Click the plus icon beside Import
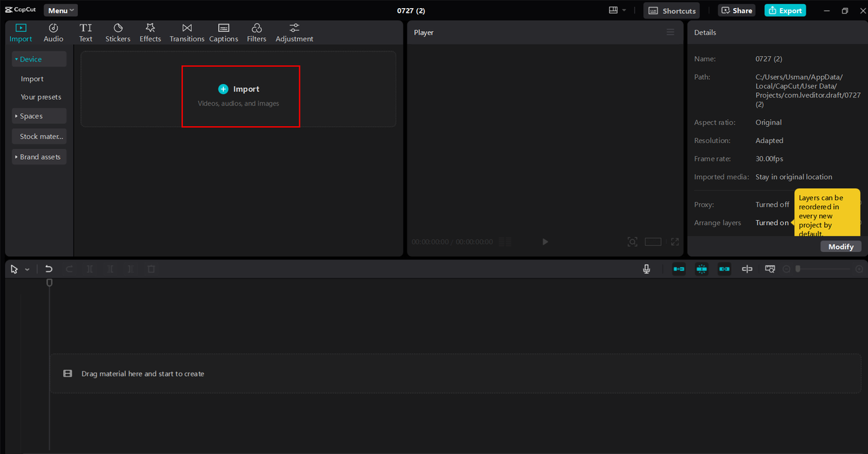The width and height of the screenshot is (868, 454). (223, 89)
